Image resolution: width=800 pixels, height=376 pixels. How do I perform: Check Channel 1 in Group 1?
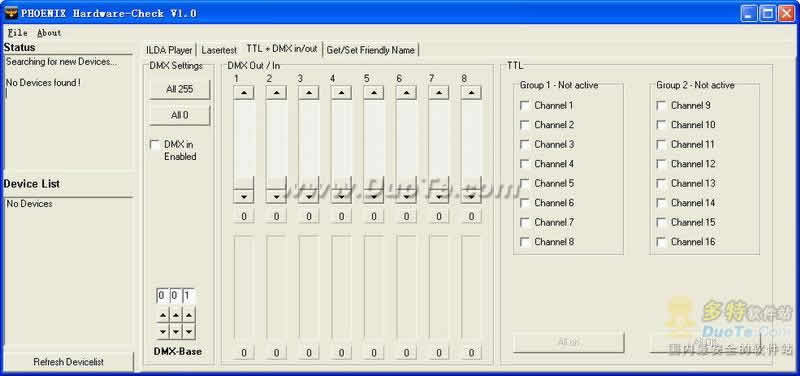[524, 106]
